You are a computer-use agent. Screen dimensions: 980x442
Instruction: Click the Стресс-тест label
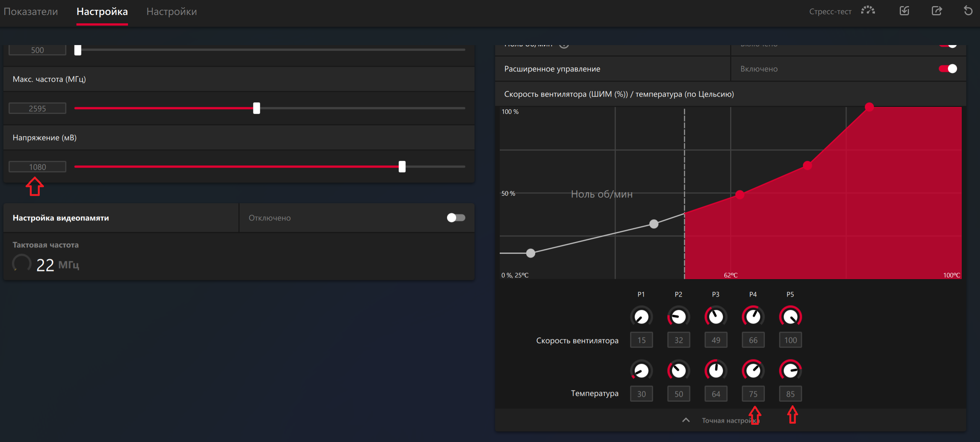pos(830,11)
